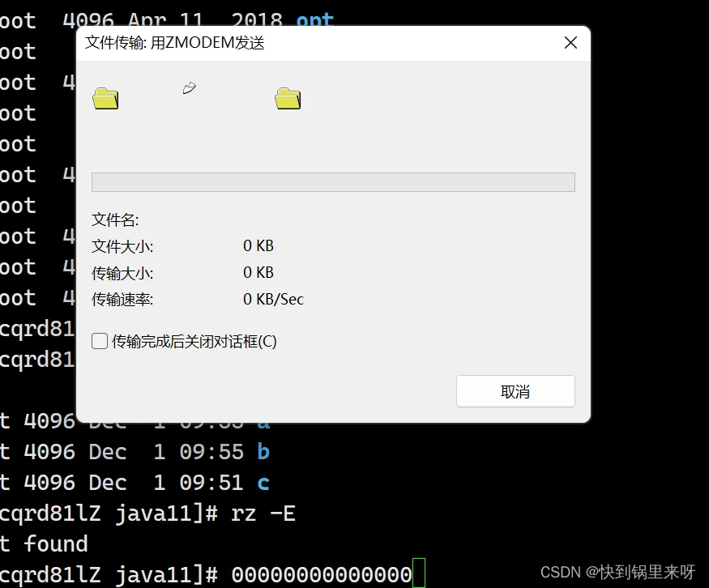Click the 0 KB value beside 传输大小
Image resolution: width=709 pixels, height=588 pixels.
[258, 272]
